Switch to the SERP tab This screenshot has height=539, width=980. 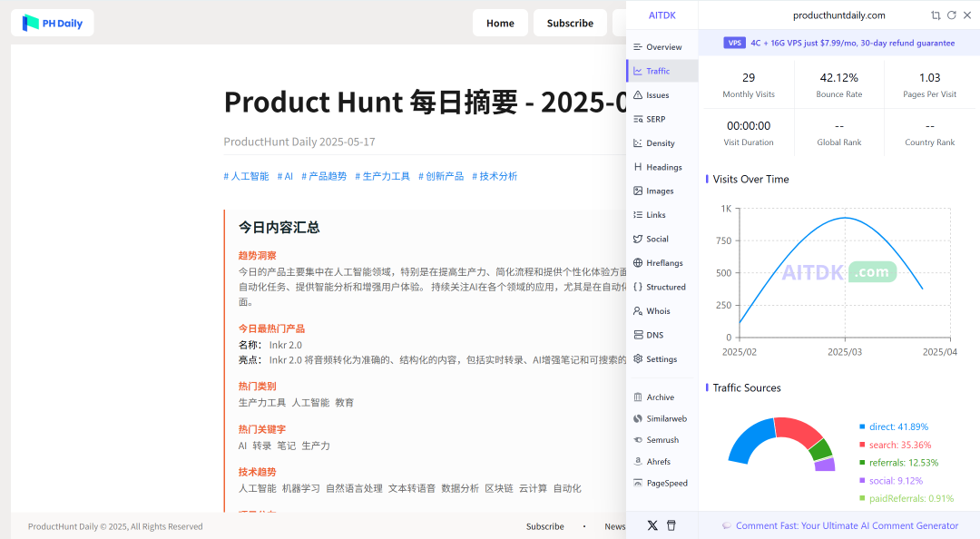pos(661,119)
